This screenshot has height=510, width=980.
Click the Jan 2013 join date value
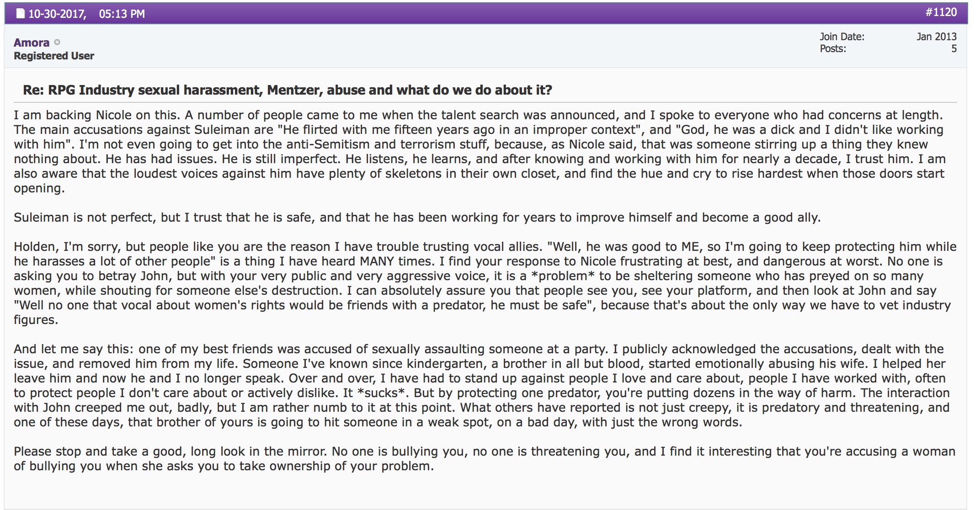[x=936, y=37]
